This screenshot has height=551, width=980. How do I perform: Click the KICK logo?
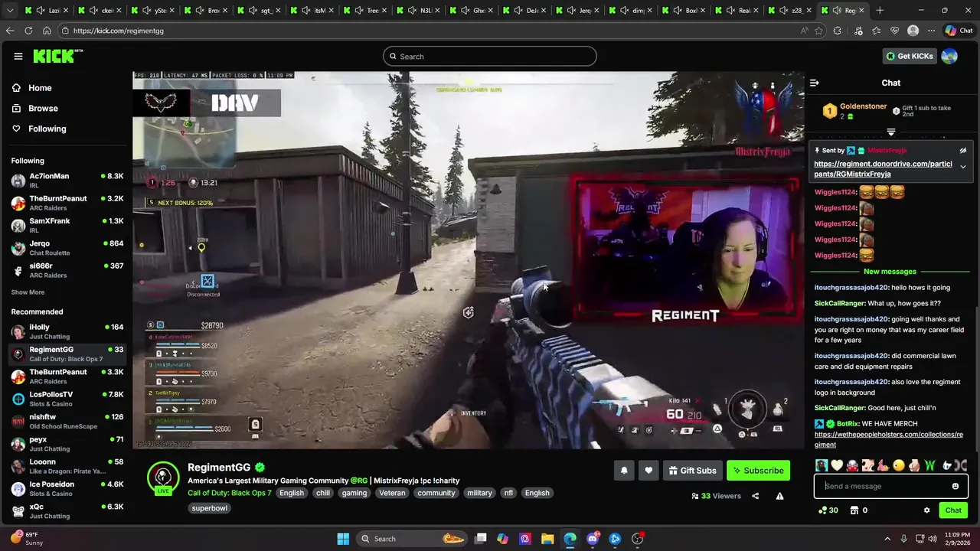(57, 56)
